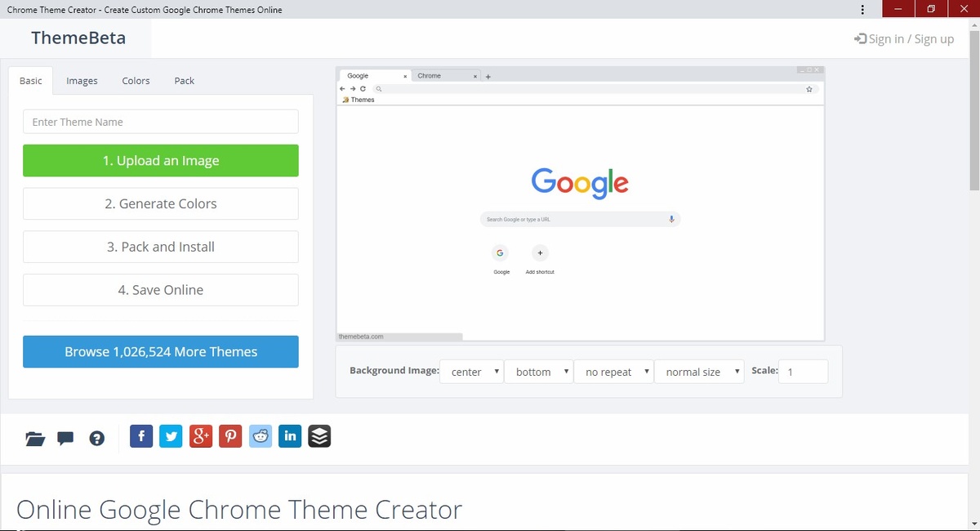Share on LinkedIn
This screenshot has height=531, width=980.
point(290,436)
